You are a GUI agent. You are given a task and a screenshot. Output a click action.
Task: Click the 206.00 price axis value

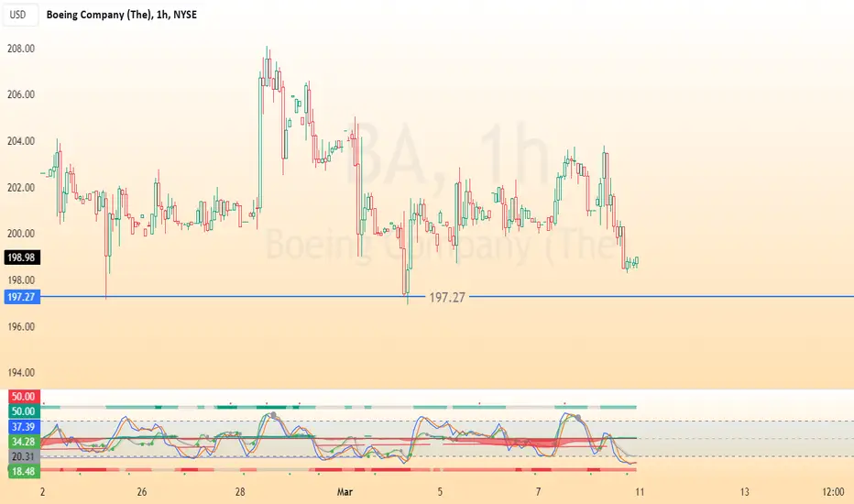pos(21,94)
